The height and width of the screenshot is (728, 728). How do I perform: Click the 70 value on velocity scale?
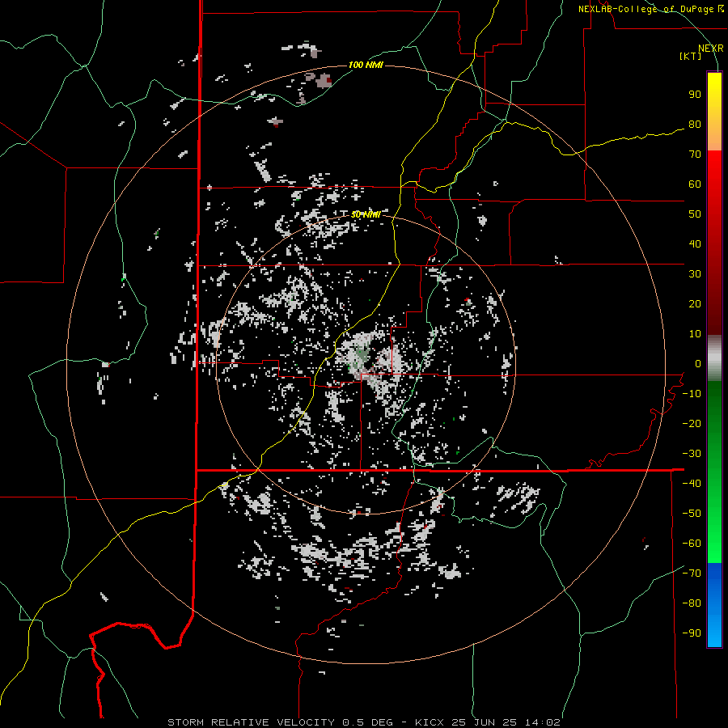[x=695, y=154]
